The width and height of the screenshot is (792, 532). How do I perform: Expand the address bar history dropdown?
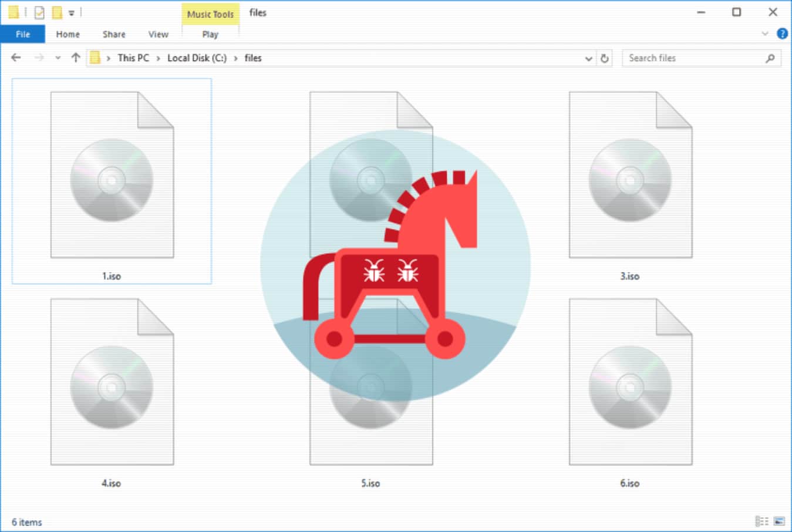coord(588,58)
